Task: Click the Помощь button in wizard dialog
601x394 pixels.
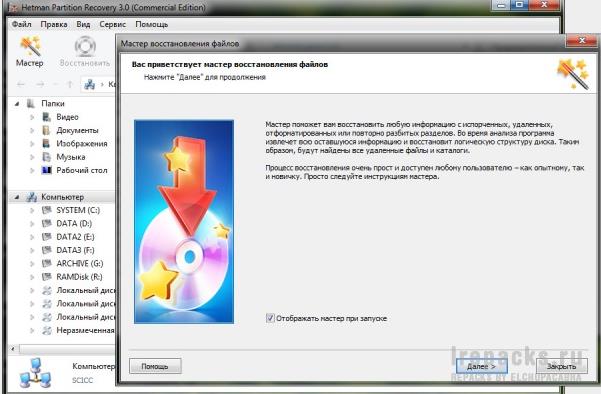Action: [x=155, y=366]
